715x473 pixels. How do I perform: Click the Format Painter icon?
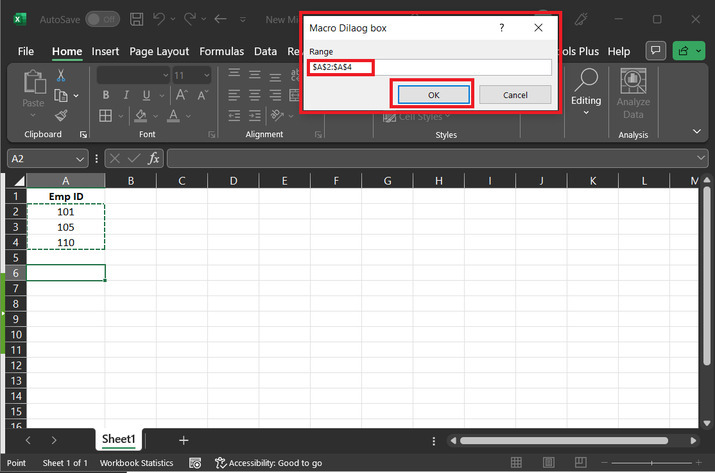pos(61,115)
